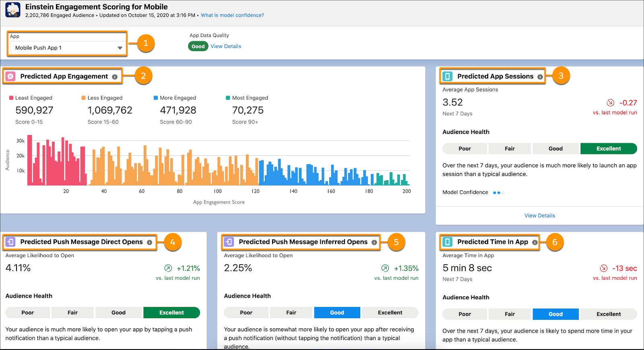Click the green up-trend arrow next to +1.35%
This screenshot has height=350, width=644.
point(385,268)
